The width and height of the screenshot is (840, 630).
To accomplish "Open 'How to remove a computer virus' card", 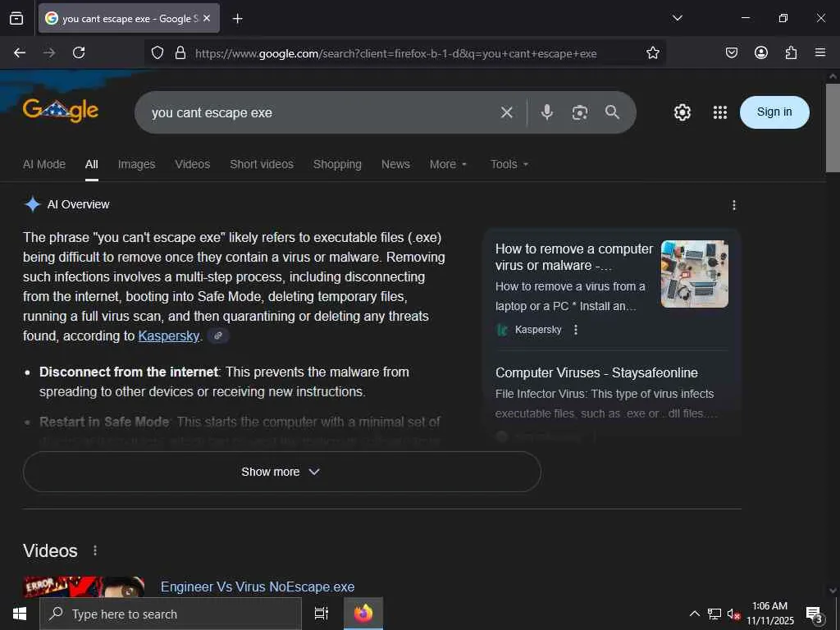I will pos(573,257).
